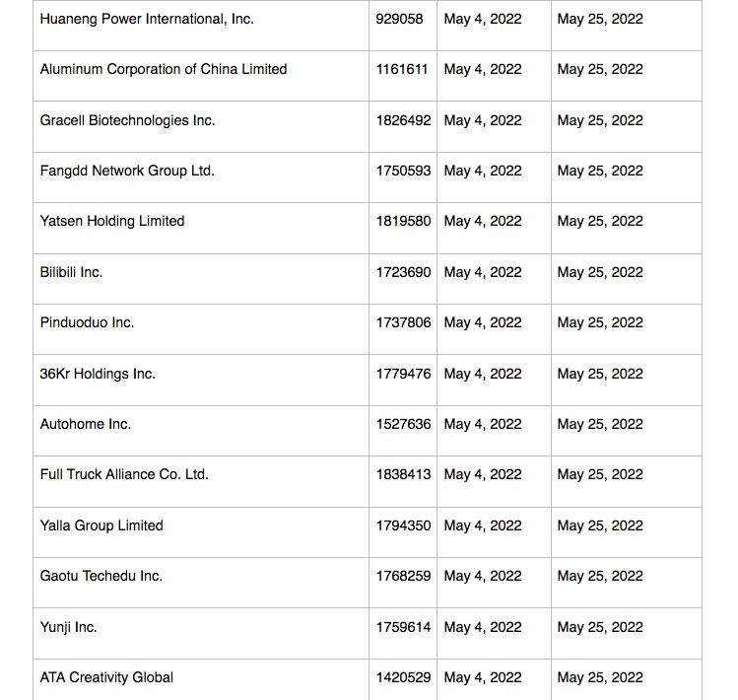Select the number 1161611 cell

402,69
